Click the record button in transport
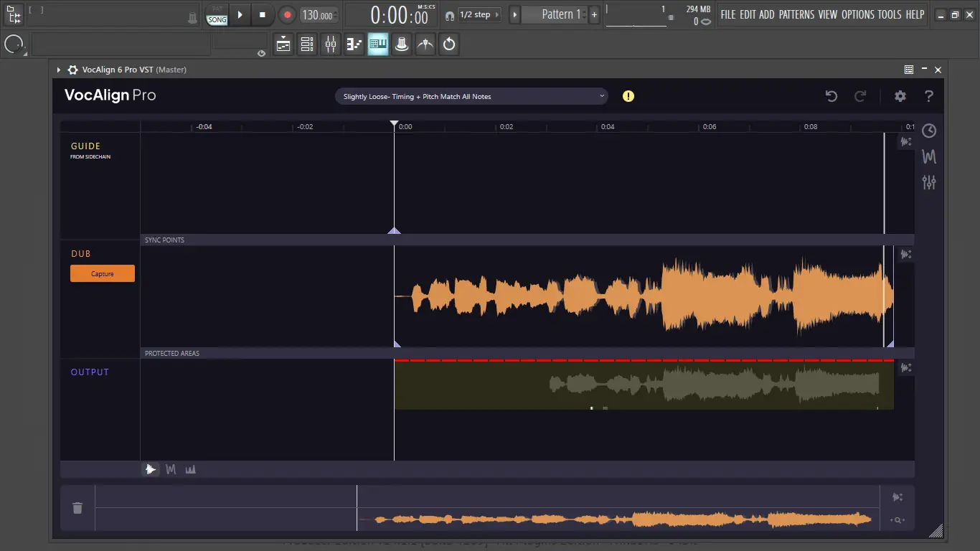 (x=287, y=15)
